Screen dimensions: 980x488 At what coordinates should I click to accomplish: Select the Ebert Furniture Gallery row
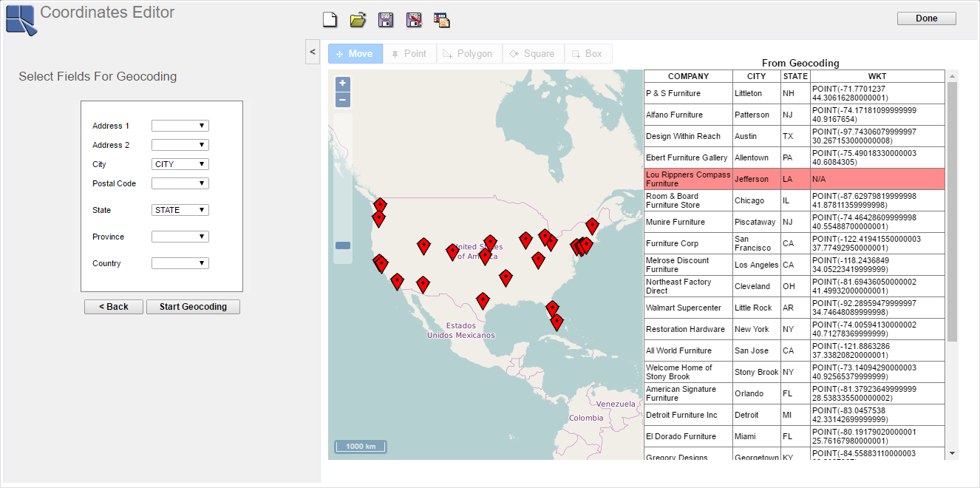click(794, 157)
